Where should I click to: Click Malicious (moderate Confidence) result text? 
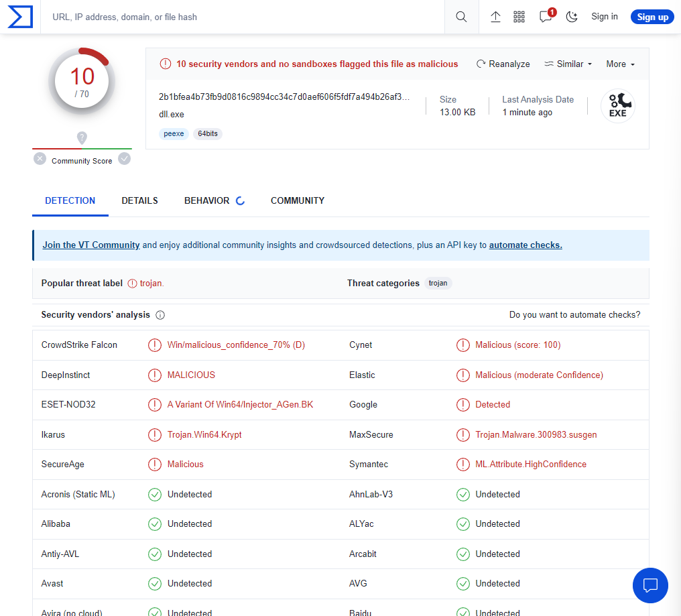point(539,375)
